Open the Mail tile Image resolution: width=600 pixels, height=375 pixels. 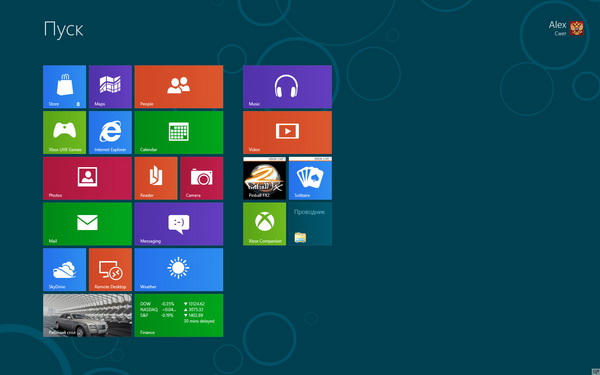pyautogui.click(x=87, y=224)
